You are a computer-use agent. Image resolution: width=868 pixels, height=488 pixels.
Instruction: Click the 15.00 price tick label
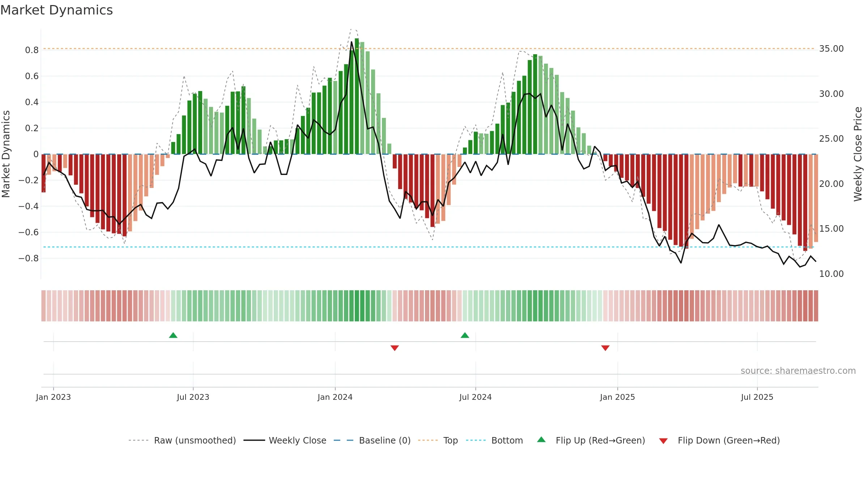831,229
